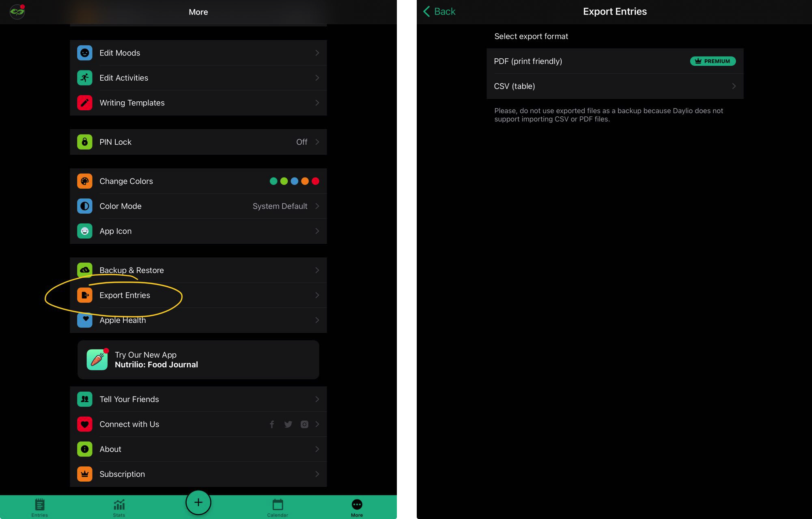Click the Edit Activities icon
812x519 pixels.
click(x=85, y=77)
